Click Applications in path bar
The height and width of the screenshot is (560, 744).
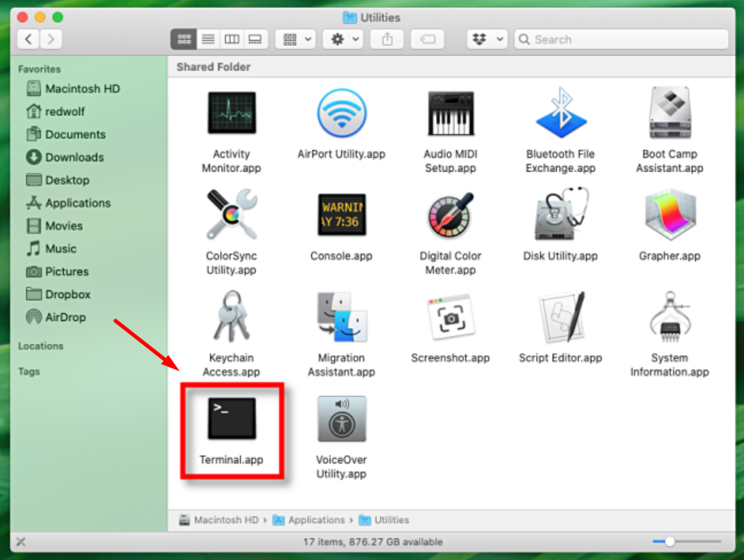click(309, 520)
